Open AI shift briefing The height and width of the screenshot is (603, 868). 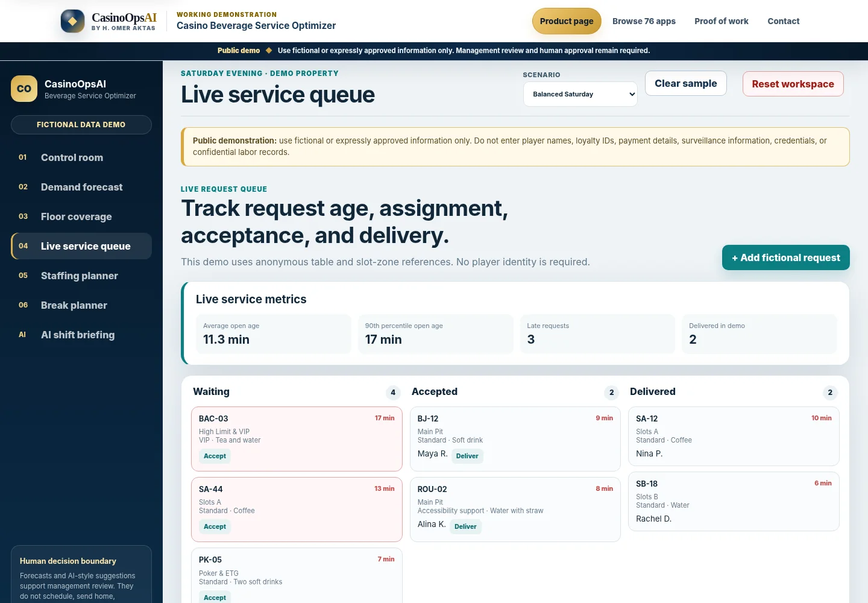(81, 335)
